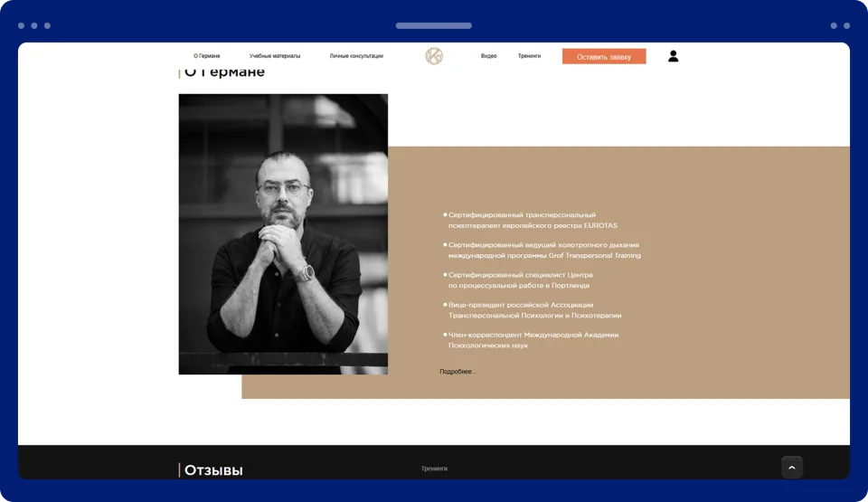Click the «Центра по процессуальной работе» bullet

[520, 279]
